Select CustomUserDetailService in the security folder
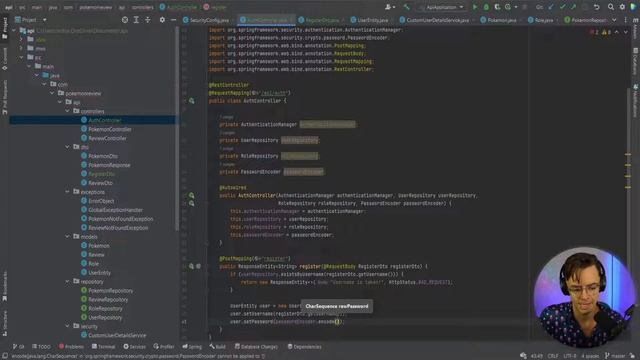The image size is (640, 360). (117, 336)
